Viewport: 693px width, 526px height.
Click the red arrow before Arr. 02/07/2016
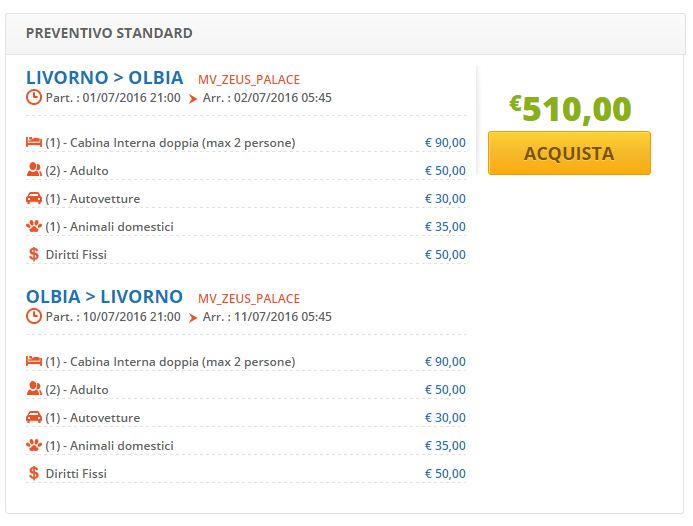tap(193, 99)
